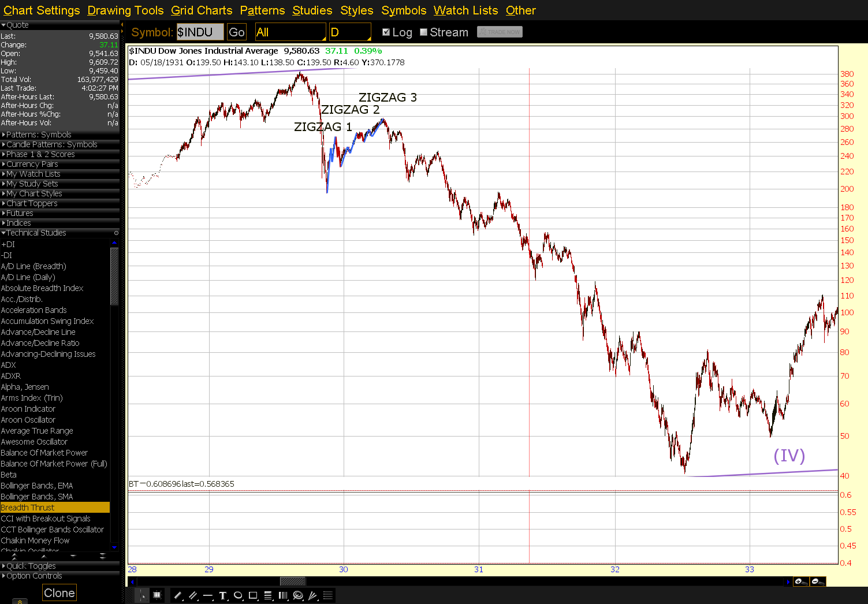The image size is (868, 604).
Task: Select Bollinger Bands, EMA study
Action: point(55,486)
